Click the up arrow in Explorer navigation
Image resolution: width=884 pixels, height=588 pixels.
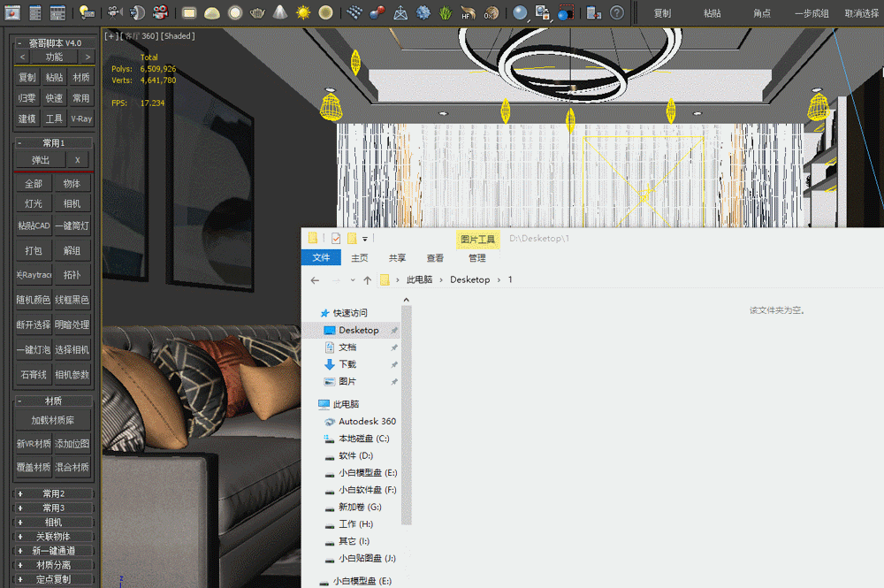(368, 280)
